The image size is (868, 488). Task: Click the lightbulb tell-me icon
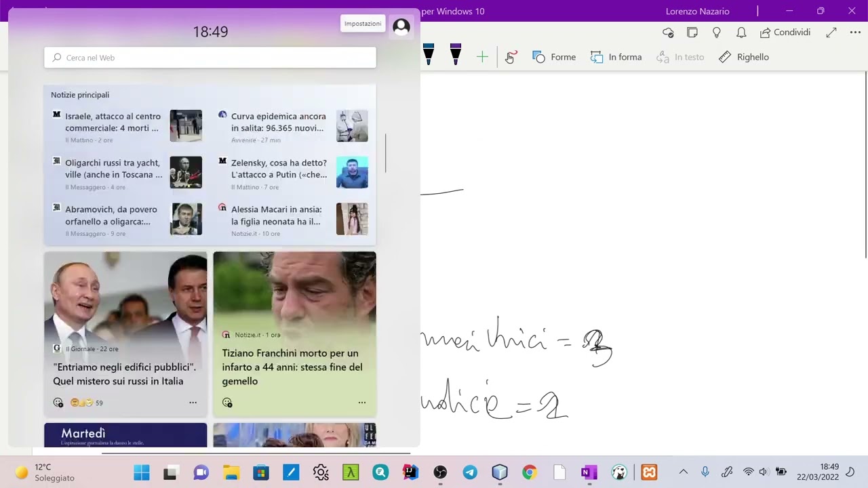[x=717, y=33]
